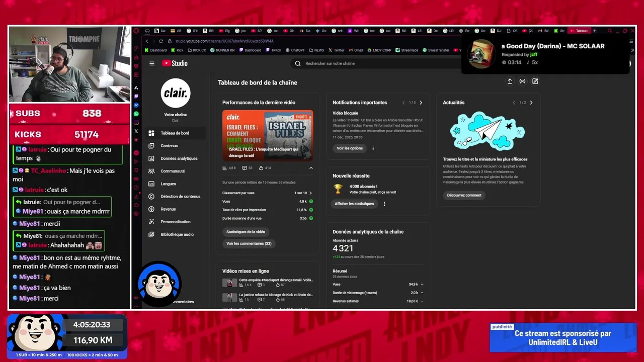644x362 pixels.
Task: Switch to the Tableau browser tab
Action: pyautogui.click(x=579, y=31)
